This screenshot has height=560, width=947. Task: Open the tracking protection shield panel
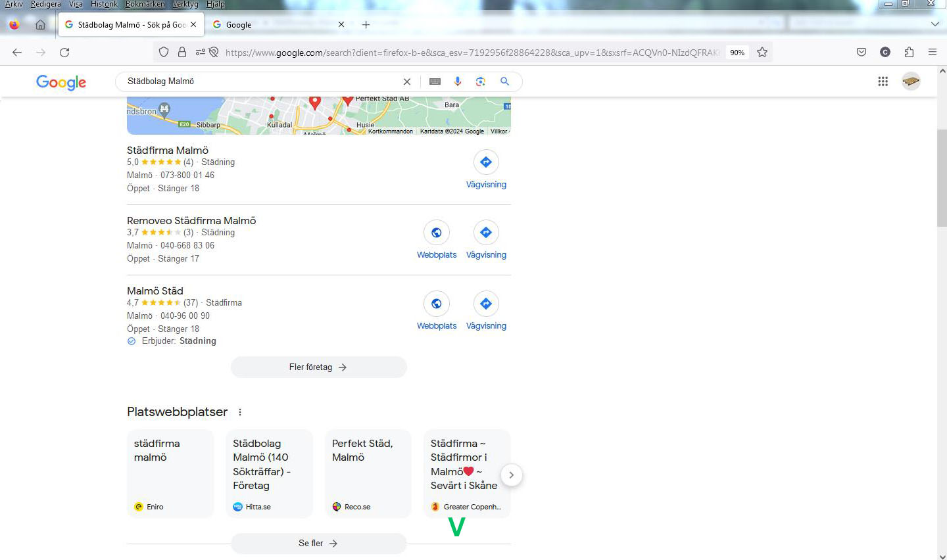tap(164, 53)
